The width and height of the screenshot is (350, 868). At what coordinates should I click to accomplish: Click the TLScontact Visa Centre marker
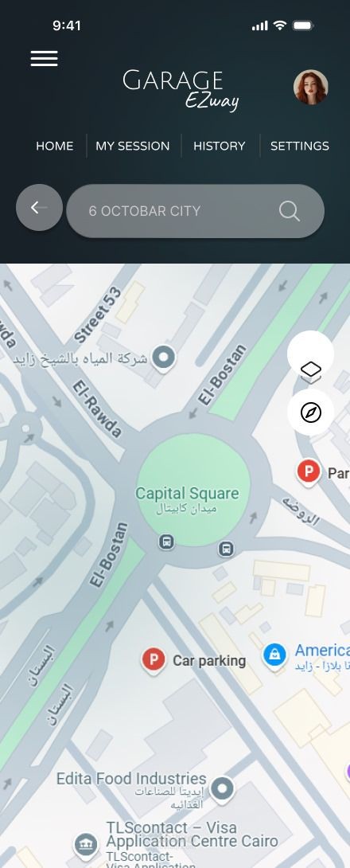pyautogui.click(x=87, y=845)
